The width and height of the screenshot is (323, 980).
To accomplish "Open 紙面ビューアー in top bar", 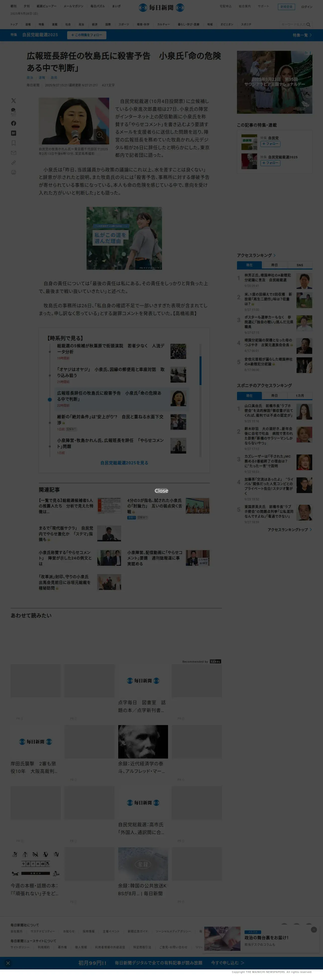I will point(47,6).
